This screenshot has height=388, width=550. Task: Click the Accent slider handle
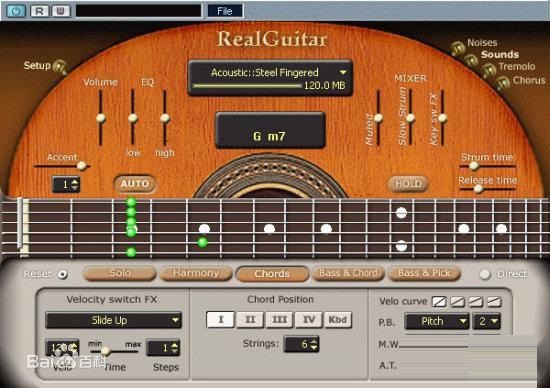82,166
